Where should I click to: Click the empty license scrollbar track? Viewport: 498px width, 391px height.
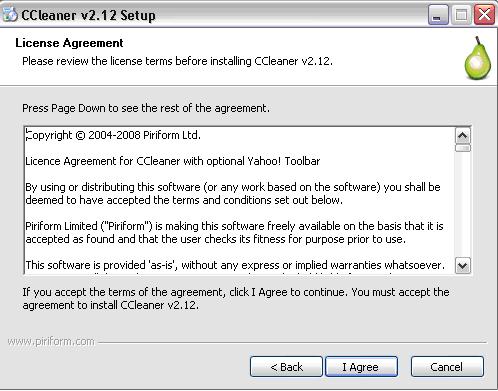tap(463, 205)
